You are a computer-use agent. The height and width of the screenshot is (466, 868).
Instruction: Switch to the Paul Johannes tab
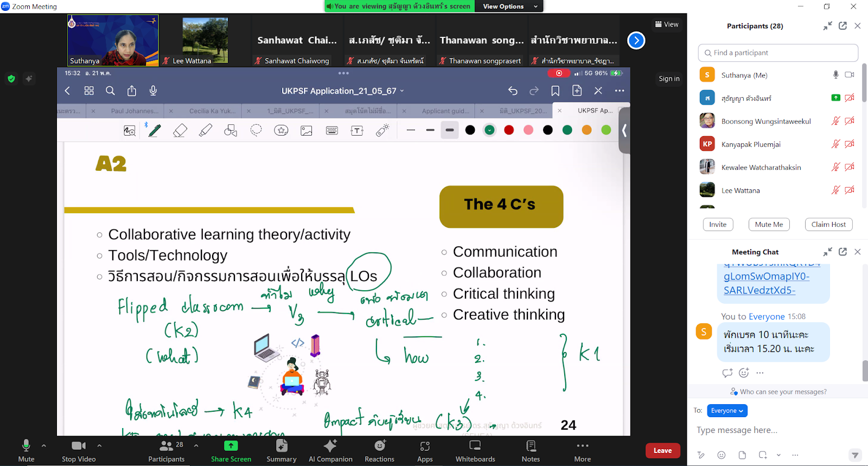[135, 111]
